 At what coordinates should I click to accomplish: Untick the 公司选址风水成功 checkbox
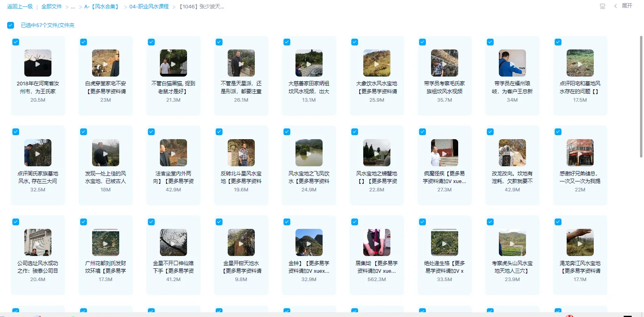pyautogui.click(x=16, y=222)
